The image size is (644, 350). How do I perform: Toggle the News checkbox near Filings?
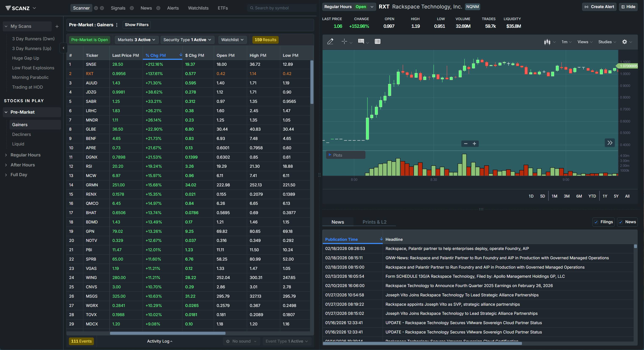tap(620, 222)
